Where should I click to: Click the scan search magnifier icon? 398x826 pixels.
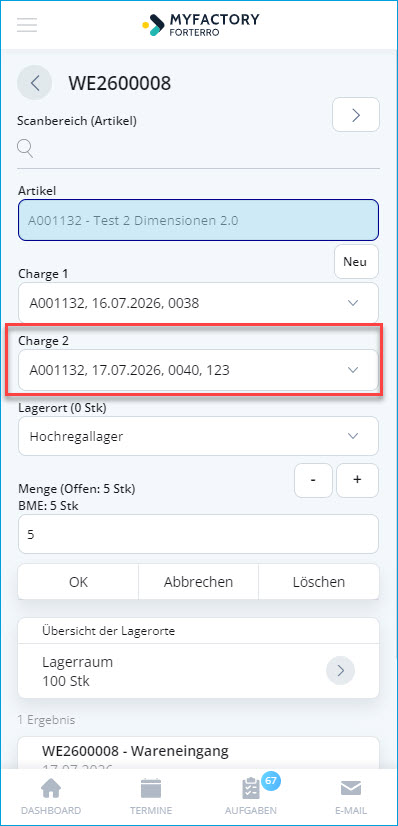(25, 149)
